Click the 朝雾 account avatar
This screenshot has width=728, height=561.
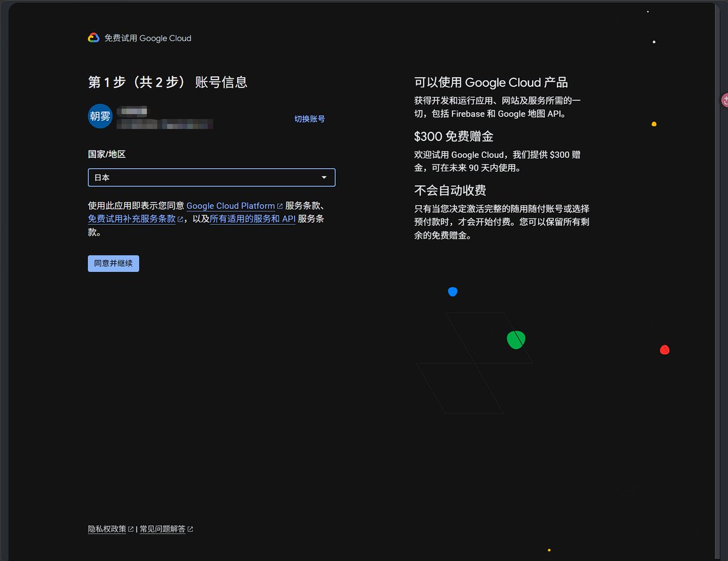100,117
